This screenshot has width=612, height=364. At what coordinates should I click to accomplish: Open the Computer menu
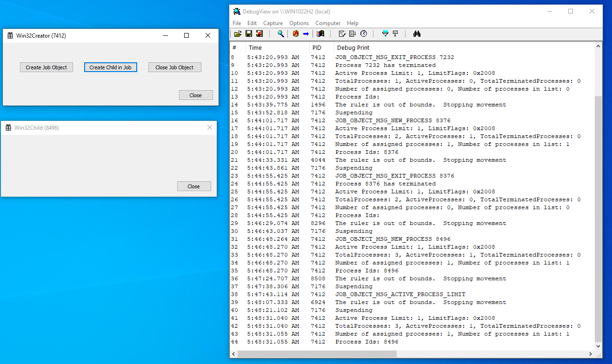[x=328, y=23]
